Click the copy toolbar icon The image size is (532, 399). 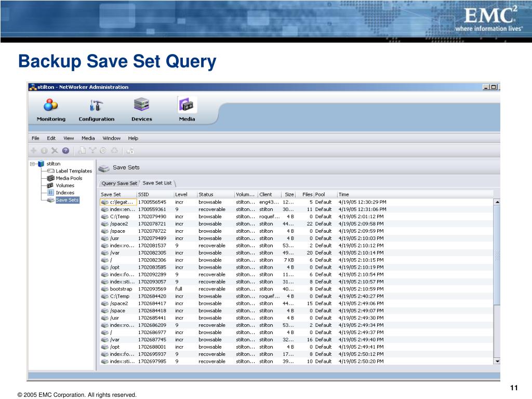pyautogui.click(x=82, y=150)
